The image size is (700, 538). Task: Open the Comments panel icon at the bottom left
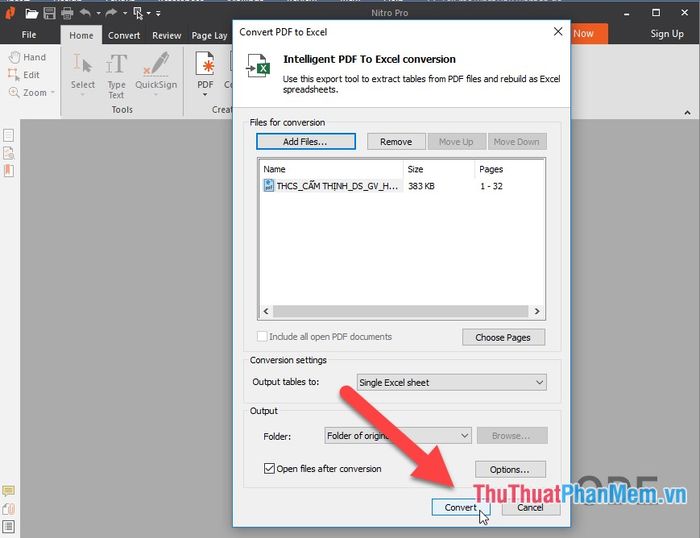8,491
